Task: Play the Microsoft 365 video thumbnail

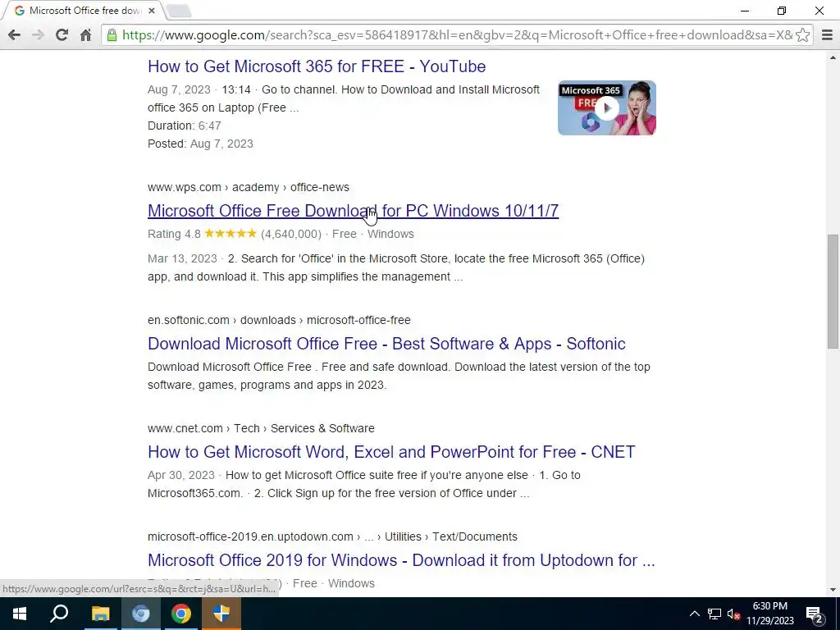Action: point(606,107)
